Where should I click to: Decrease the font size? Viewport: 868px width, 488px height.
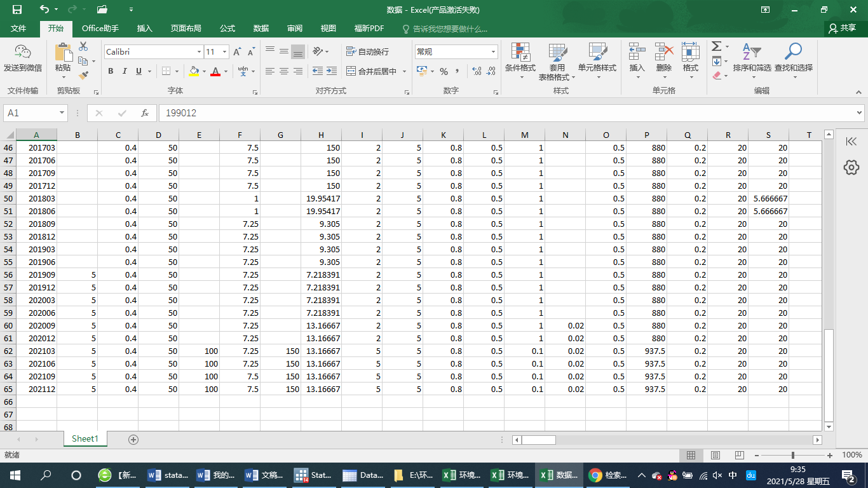click(x=250, y=52)
